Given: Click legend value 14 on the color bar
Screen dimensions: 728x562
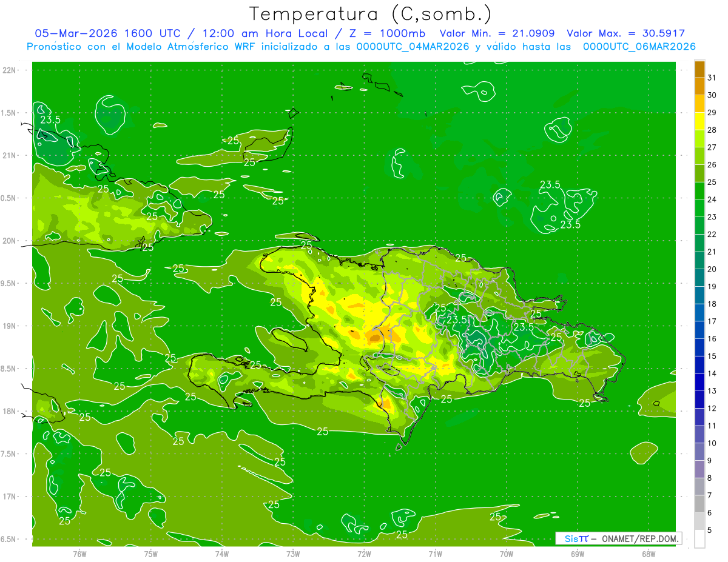Looking at the screenshot, I should coord(712,373).
